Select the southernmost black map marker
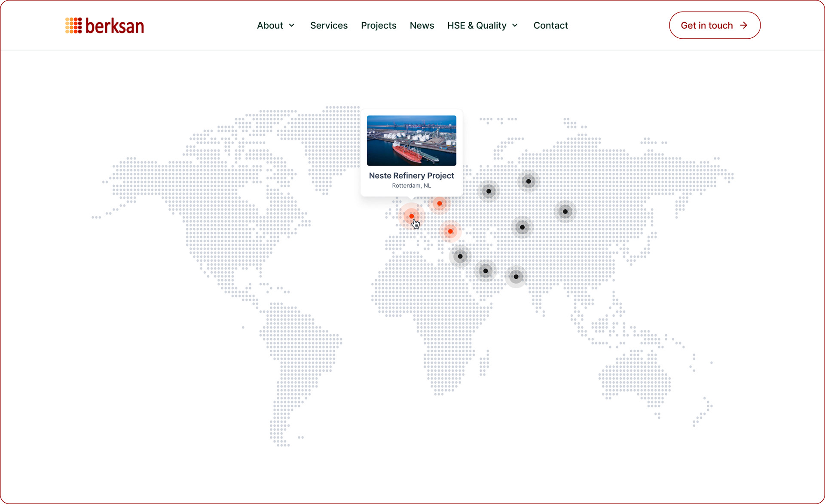This screenshot has width=825, height=504. 516,277
